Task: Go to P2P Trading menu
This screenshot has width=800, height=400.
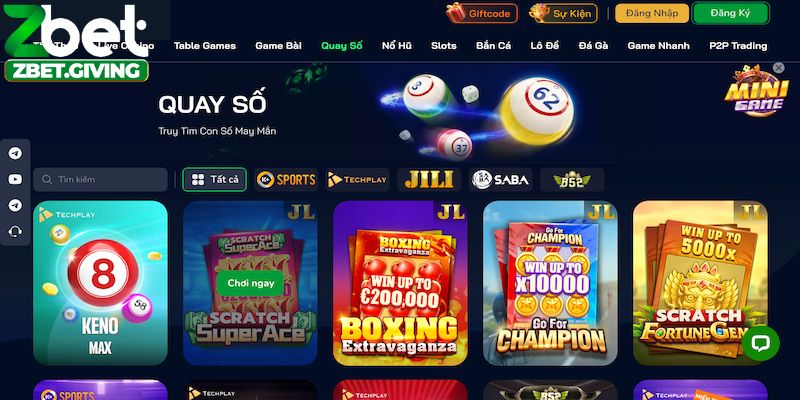Action: coord(738,45)
